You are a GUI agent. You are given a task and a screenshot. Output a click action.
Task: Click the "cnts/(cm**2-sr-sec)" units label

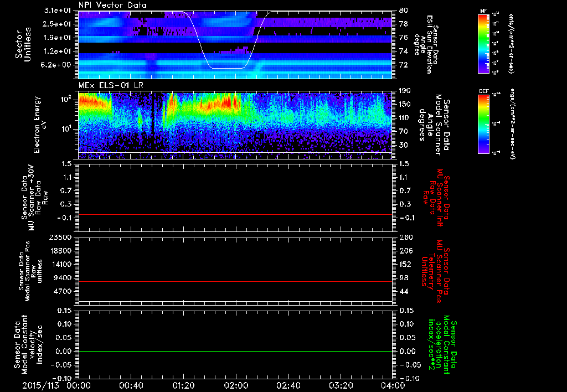[x=511, y=43]
